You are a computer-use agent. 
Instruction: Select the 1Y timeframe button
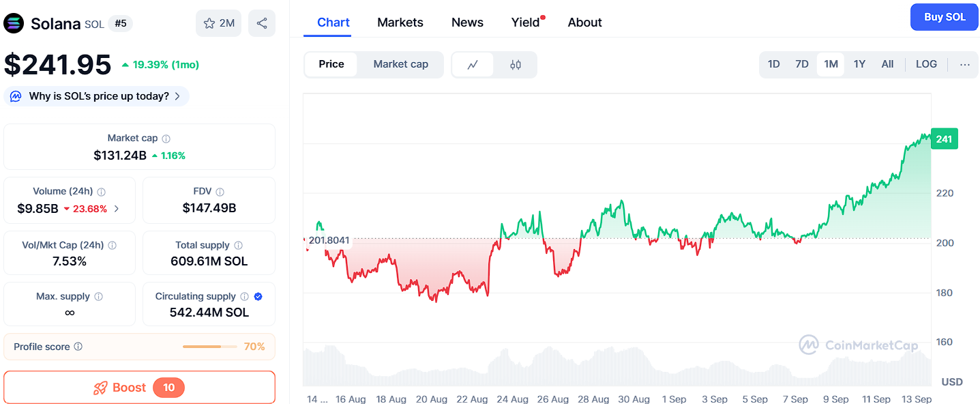[859, 63]
